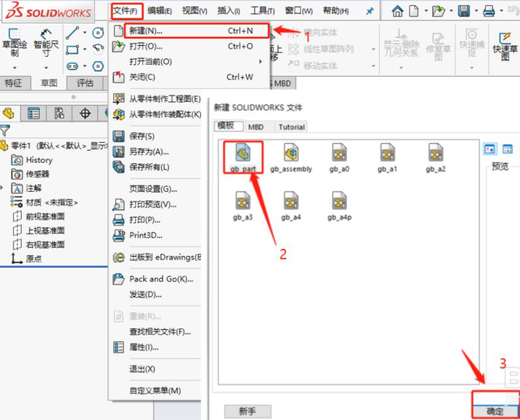Open the 窗口(W) Window menu
This screenshot has height=420, width=520.
pos(299,11)
